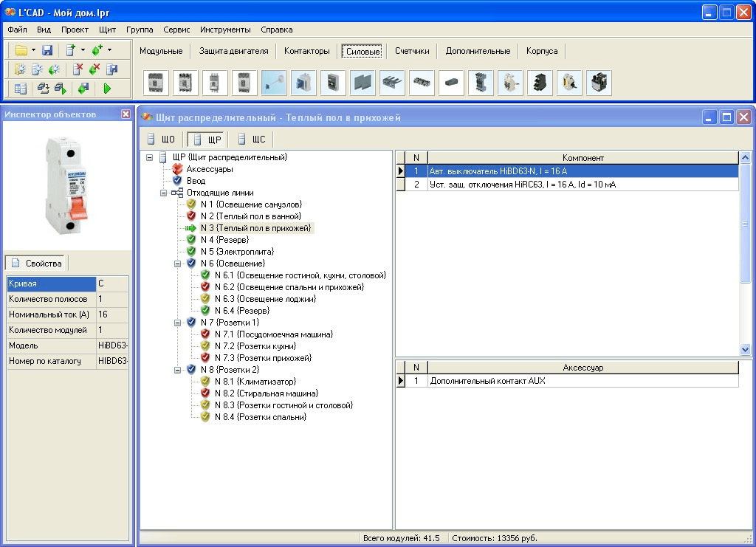The height and width of the screenshot is (547, 756).
Task: Collapse the Отходящие линии tree branch
Action: coord(164,193)
